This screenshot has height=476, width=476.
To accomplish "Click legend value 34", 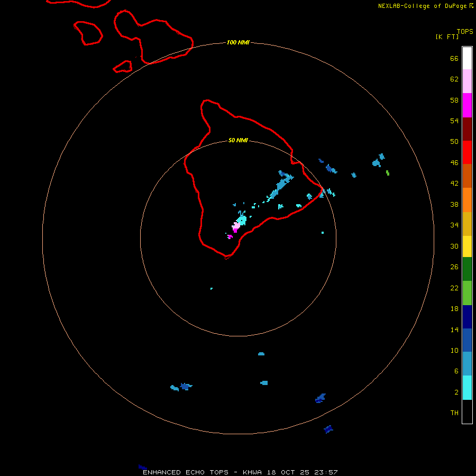I will [x=454, y=225].
